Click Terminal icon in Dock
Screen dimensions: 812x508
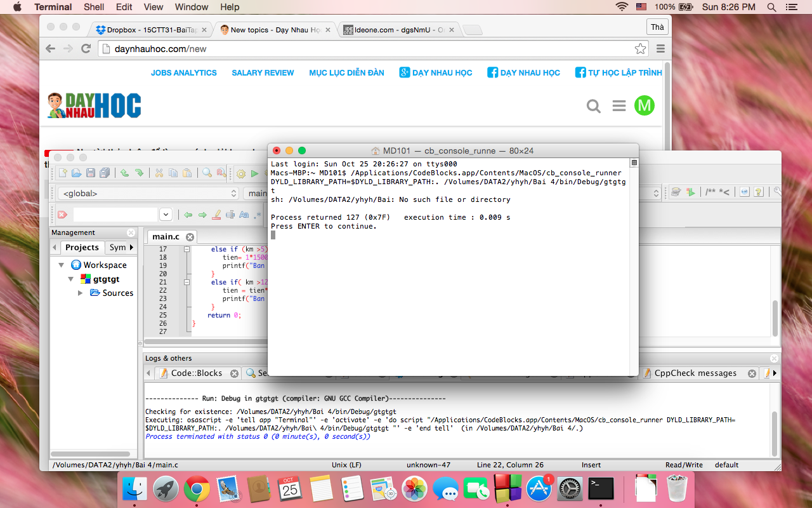point(601,489)
